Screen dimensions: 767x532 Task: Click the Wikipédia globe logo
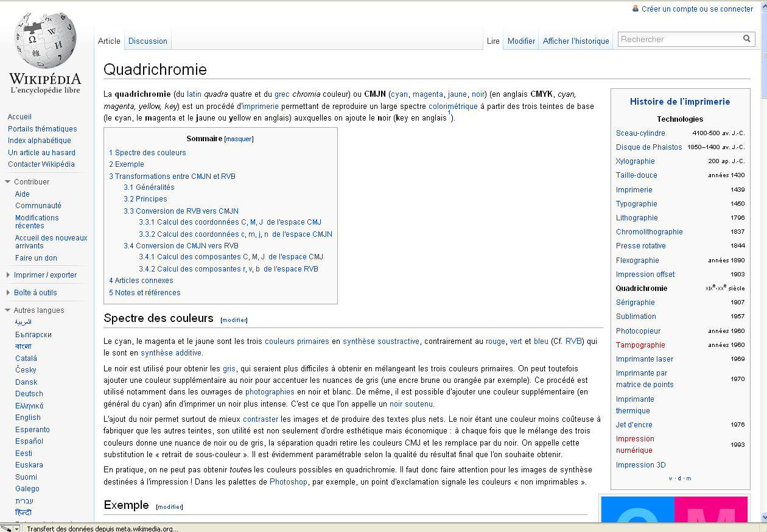[46, 41]
